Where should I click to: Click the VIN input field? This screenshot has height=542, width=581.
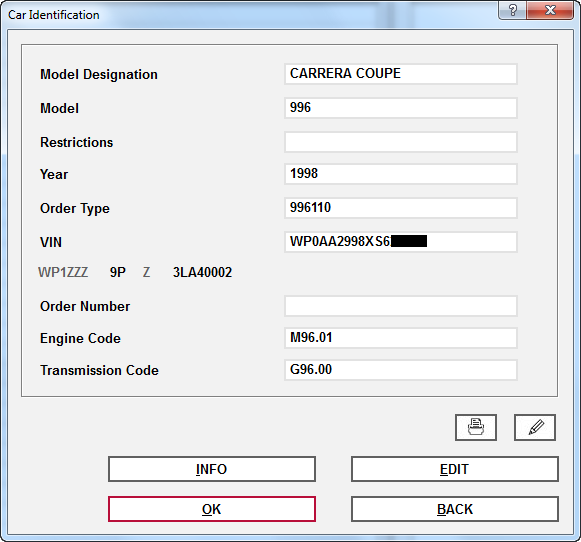coord(401,242)
